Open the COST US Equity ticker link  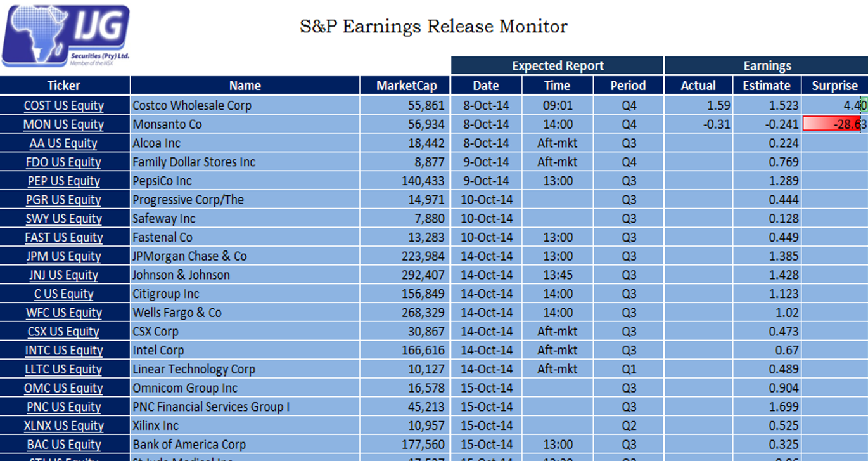[x=64, y=105]
